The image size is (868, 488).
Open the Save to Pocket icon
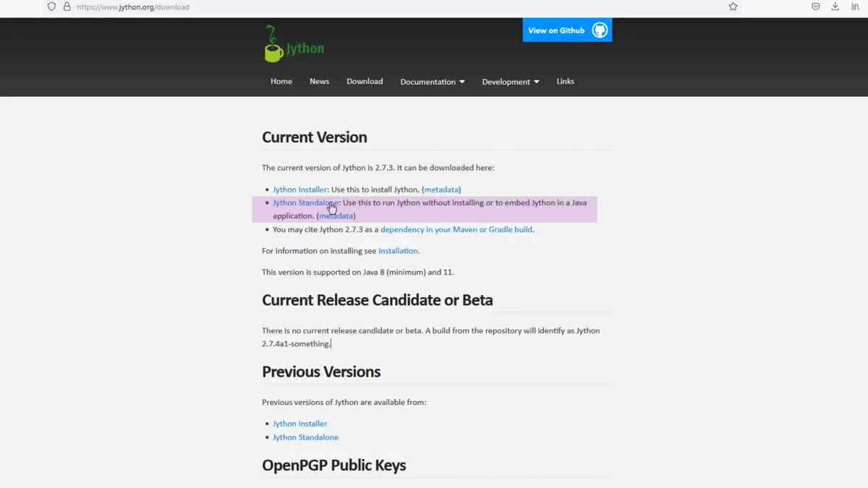point(815,7)
